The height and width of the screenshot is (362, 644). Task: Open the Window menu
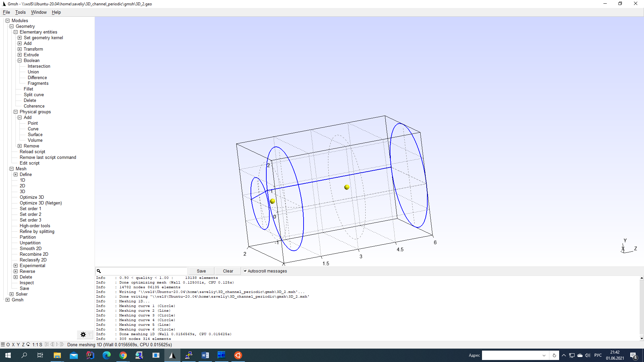click(39, 12)
